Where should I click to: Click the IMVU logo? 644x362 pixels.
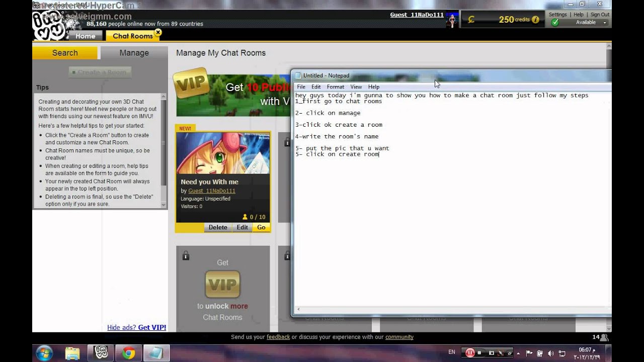(48, 25)
